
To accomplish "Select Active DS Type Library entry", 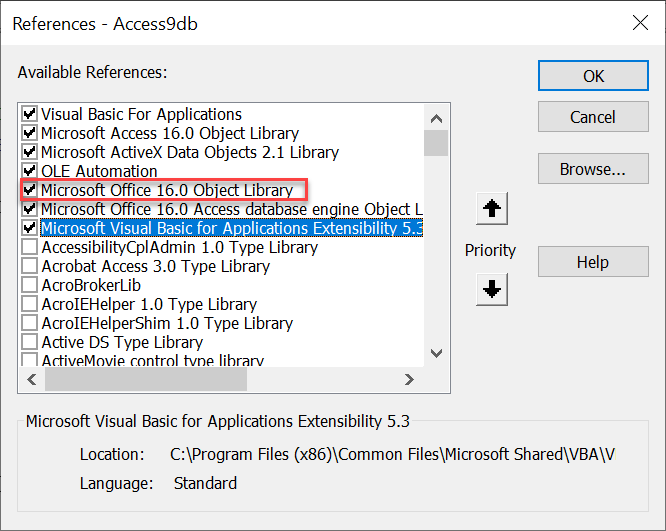I will click(122, 342).
